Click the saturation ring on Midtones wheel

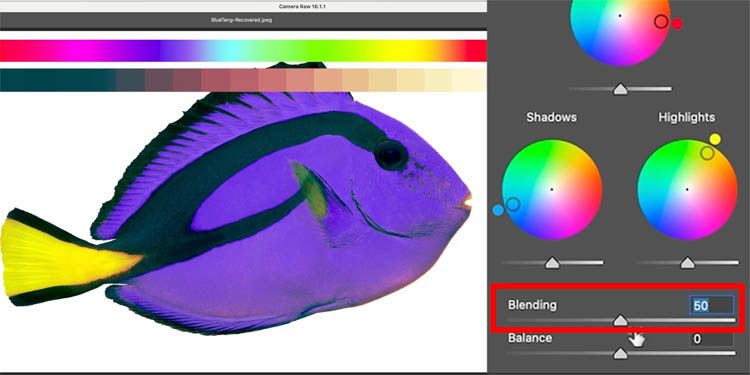coord(661,22)
